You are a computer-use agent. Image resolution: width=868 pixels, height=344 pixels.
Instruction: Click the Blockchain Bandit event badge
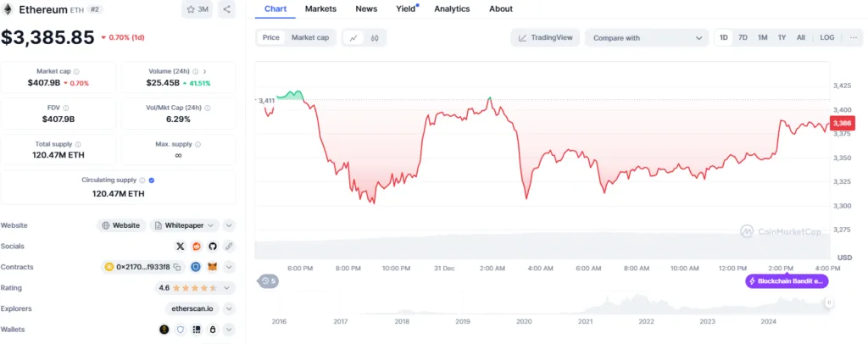787,281
